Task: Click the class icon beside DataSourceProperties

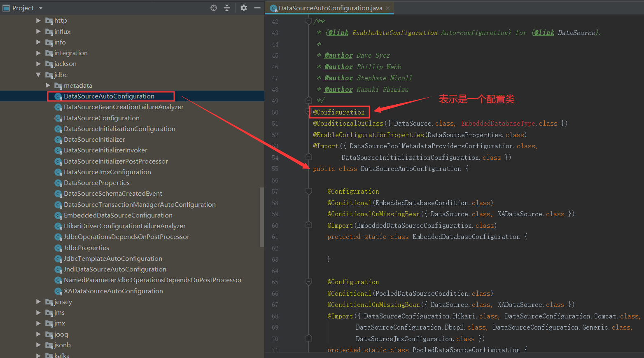Action: pos(58,183)
